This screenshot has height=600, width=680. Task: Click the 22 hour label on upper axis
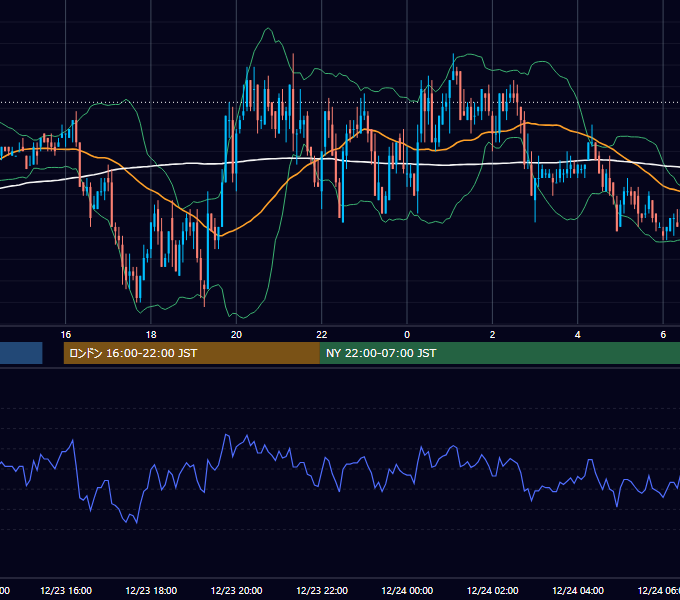[x=322, y=335]
